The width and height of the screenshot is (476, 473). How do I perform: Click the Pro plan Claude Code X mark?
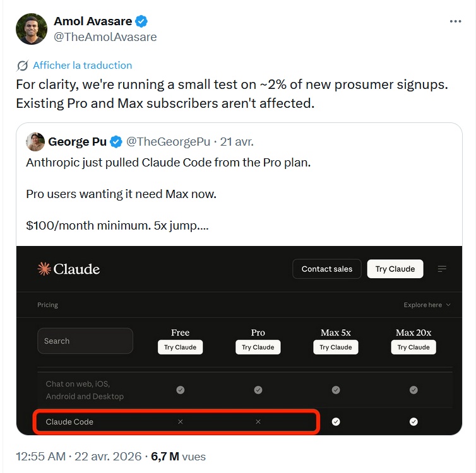click(x=258, y=422)
